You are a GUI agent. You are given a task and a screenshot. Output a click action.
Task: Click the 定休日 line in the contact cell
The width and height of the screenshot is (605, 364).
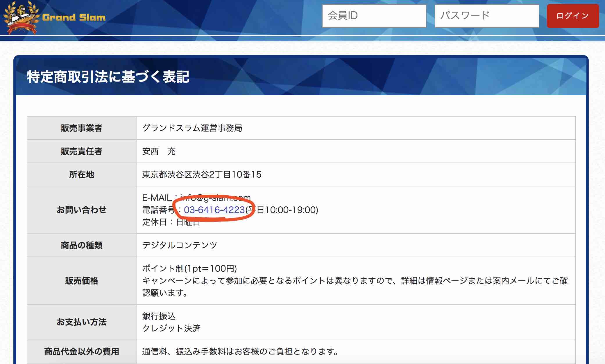click(171, 222)
